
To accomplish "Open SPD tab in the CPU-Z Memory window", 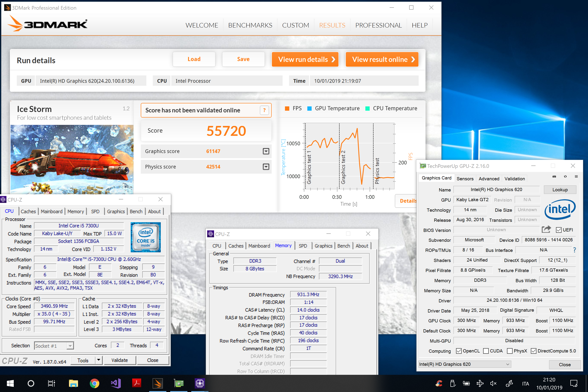I will click(303, 246).
